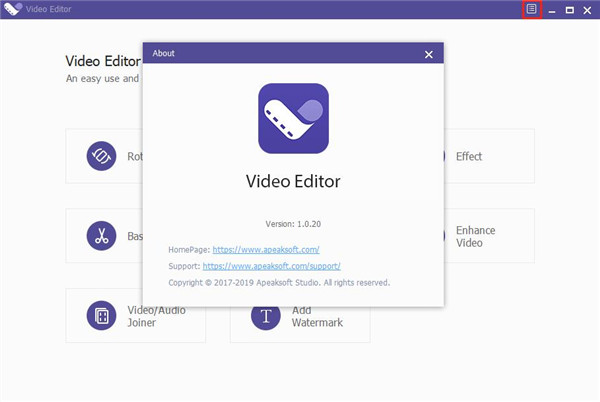Maximize the Video Editor window

click(570, 10)
